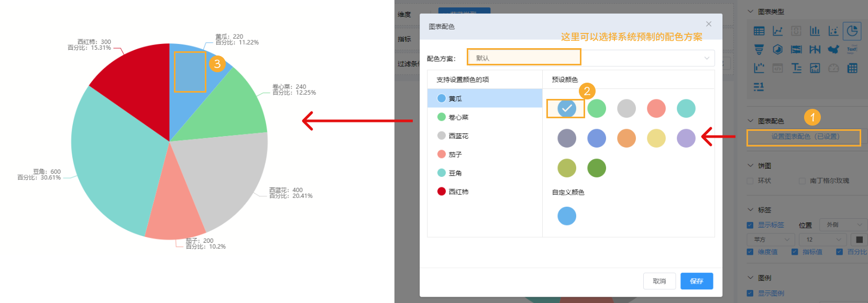Pick the checked blue preset color
Image resolution: width=868 pixels, height=303 pixels.
pos(567,108)
